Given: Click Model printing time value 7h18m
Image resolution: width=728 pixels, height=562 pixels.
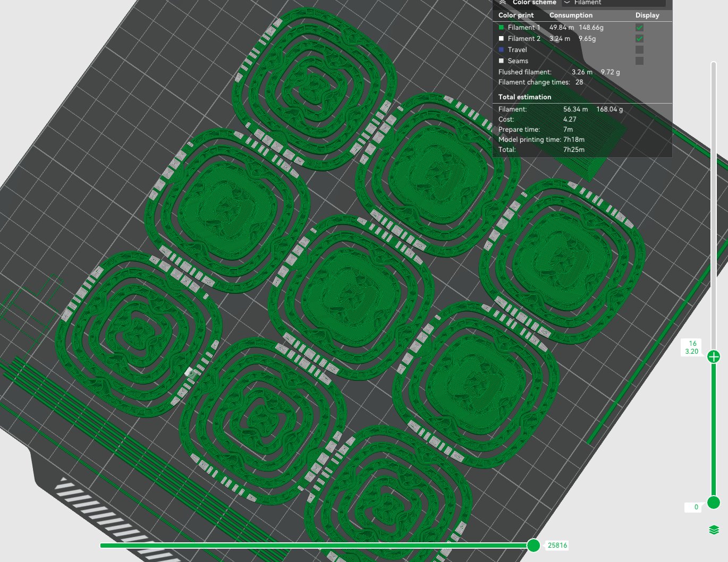Looking at the screenshot, I should pyautogui.click(x=574, y=139).
